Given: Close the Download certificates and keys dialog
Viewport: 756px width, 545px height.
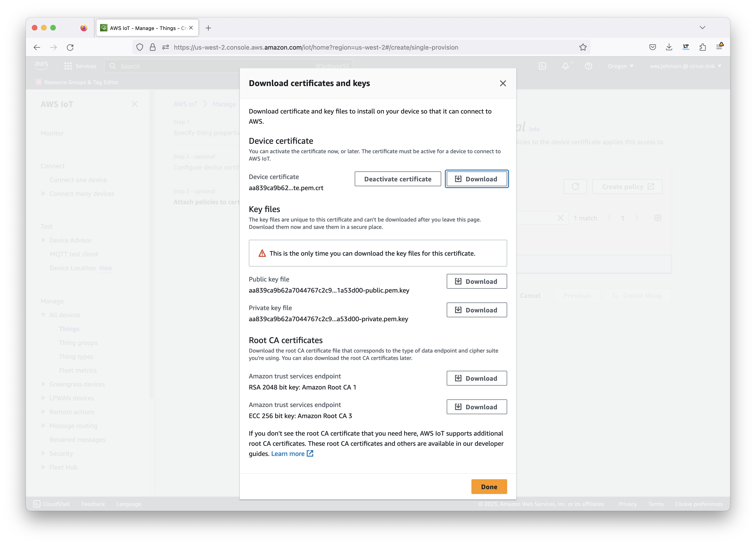Looking at the screenshot, I should [x=503, y=83].
